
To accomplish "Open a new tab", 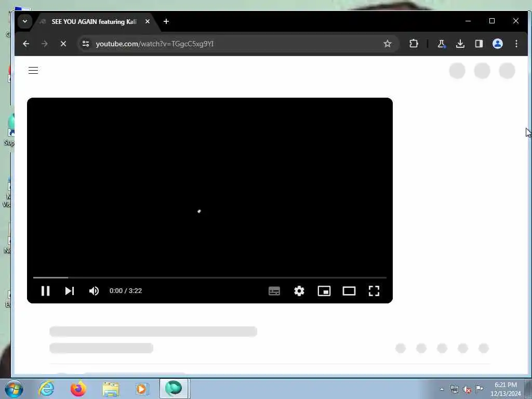I will (166, 21).
